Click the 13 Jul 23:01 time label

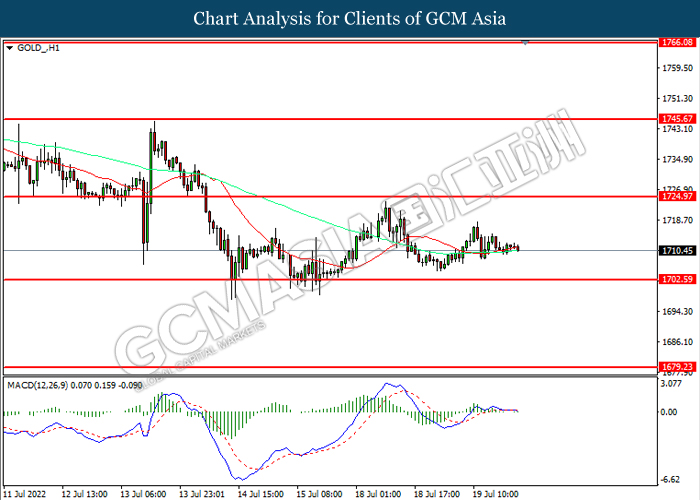point(202,494)
